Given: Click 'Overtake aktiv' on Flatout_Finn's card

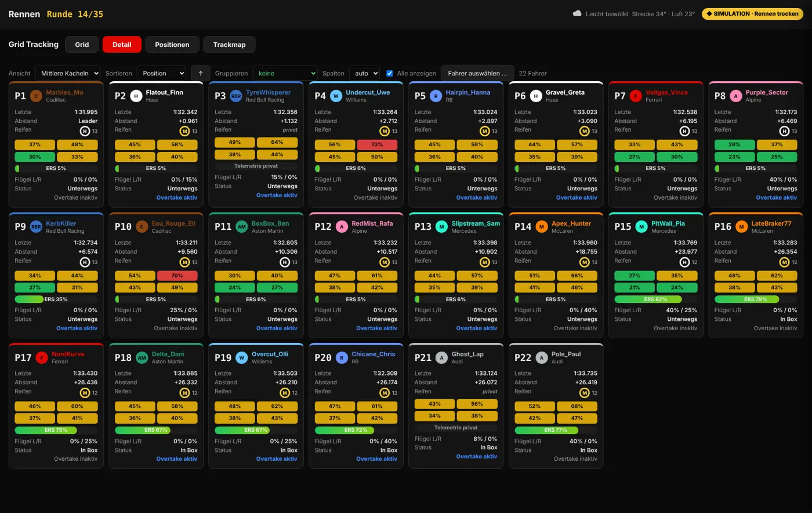Looking at the screenshot, I should [x=177, y=197].
